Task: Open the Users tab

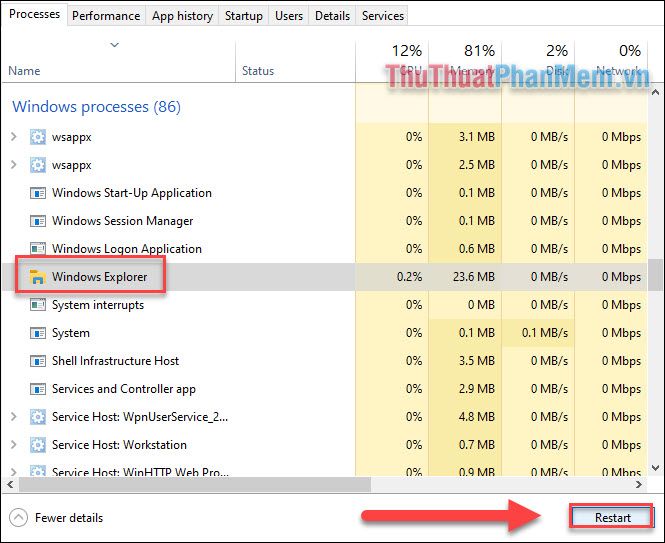Action: [289, 16]
